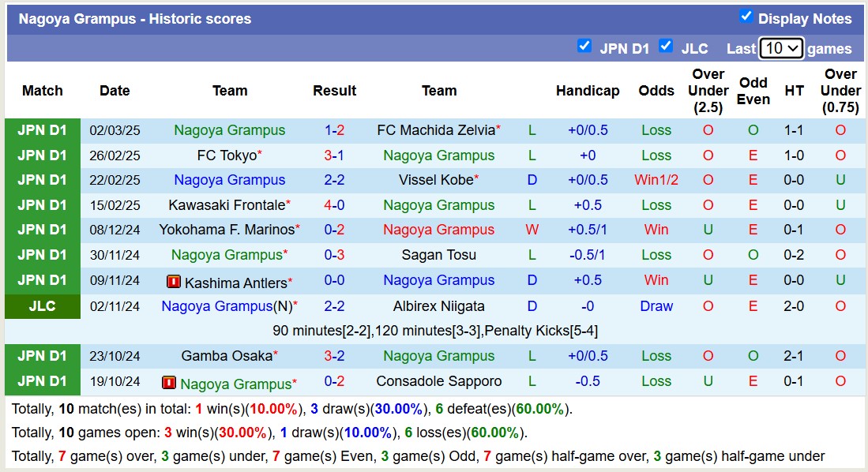
Task: Open Yokohama F. Marinos team page
Action: (x=227, y=230)
